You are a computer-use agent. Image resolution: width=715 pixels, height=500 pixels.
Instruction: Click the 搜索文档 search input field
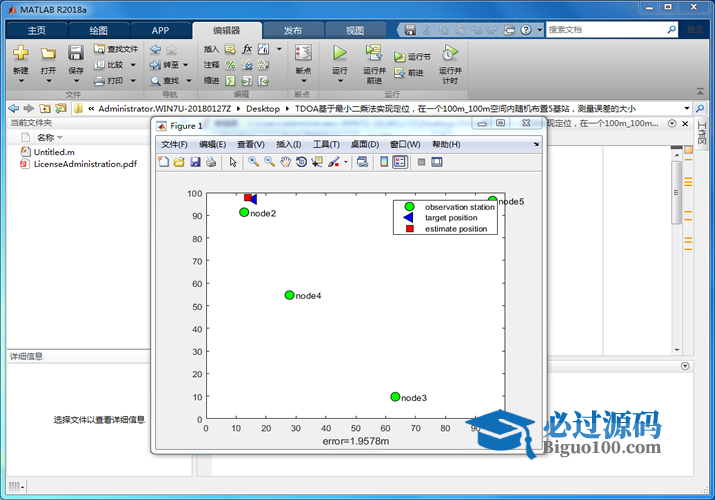pos(606,30)
